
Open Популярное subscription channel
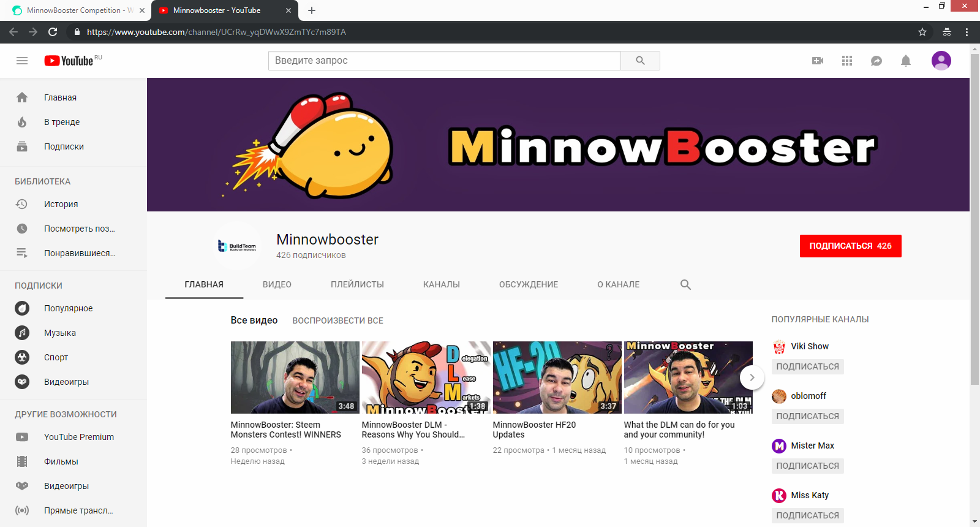(x=73, y=308)
